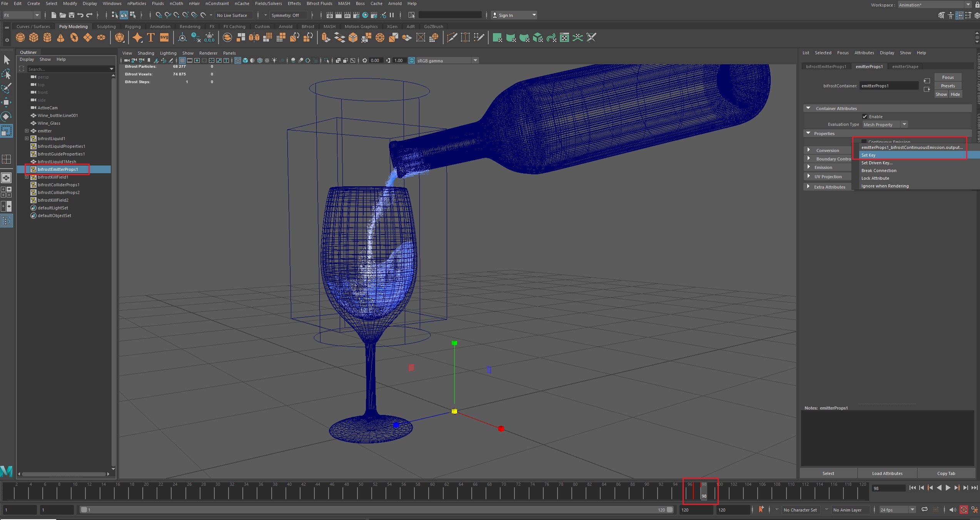Image resolution: width=980 pixels, height=520 pixels.
Task: Choose Set Key from the context menu
Action: [868, 155]
